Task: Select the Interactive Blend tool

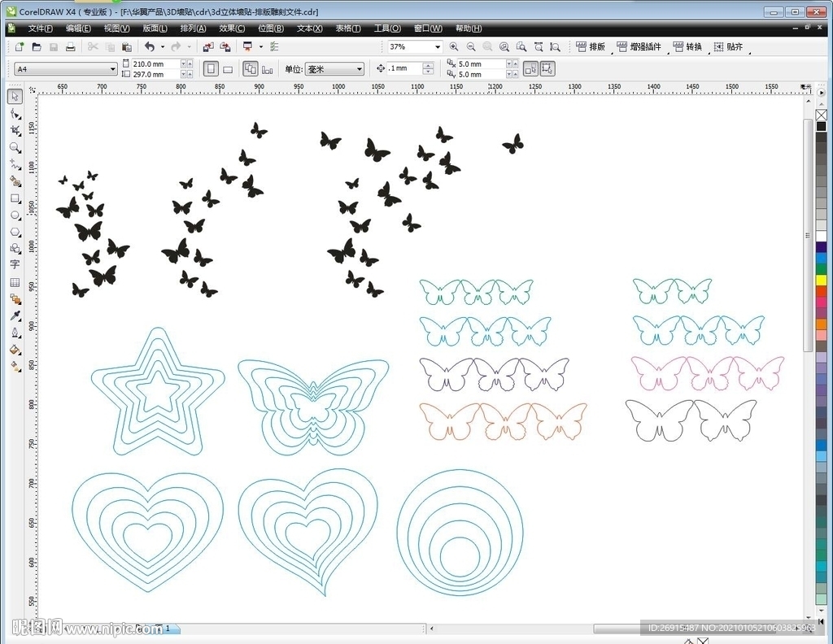Action: 15,299
